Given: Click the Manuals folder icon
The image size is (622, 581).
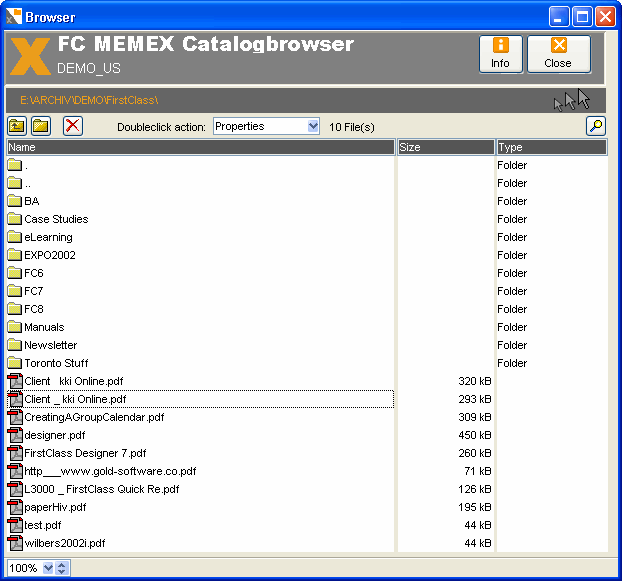Looking at the screenshot, I should point(15,327).
